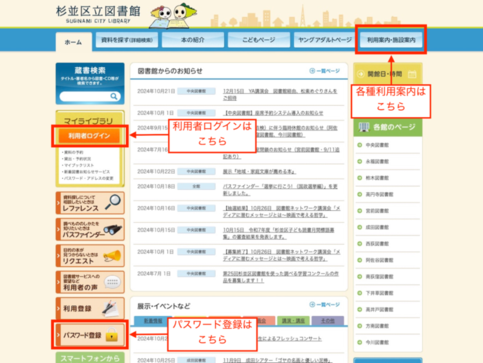Open the 第25回 調べる学習コンクール notice
Image resolution: width=483 pixels, height=363 pixels.
pyautogui.click(x=281, y=277)
